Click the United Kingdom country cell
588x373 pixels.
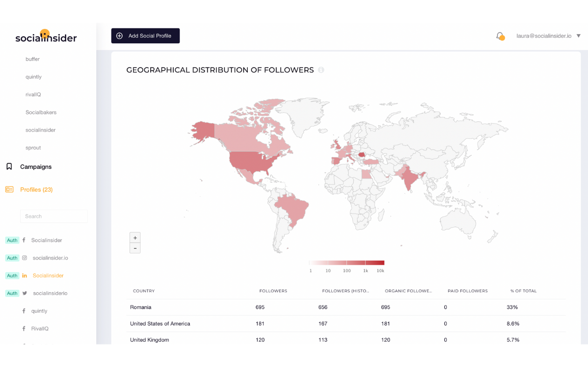tap(149, 340)
